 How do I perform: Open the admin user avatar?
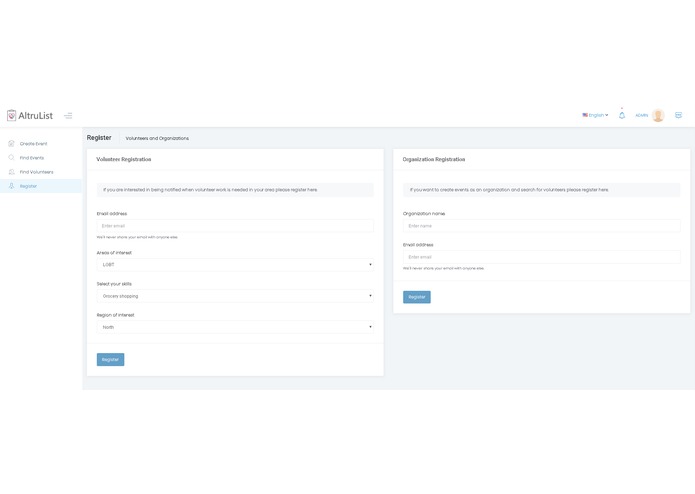(658, 115)
